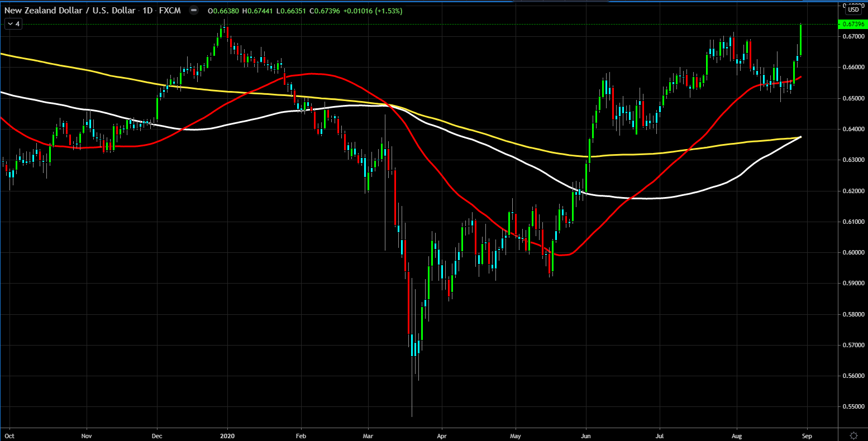Click the FXCM data source label
Image resolution: width=868 pixels, height=441 pixels.
click(x=171, y=11)
